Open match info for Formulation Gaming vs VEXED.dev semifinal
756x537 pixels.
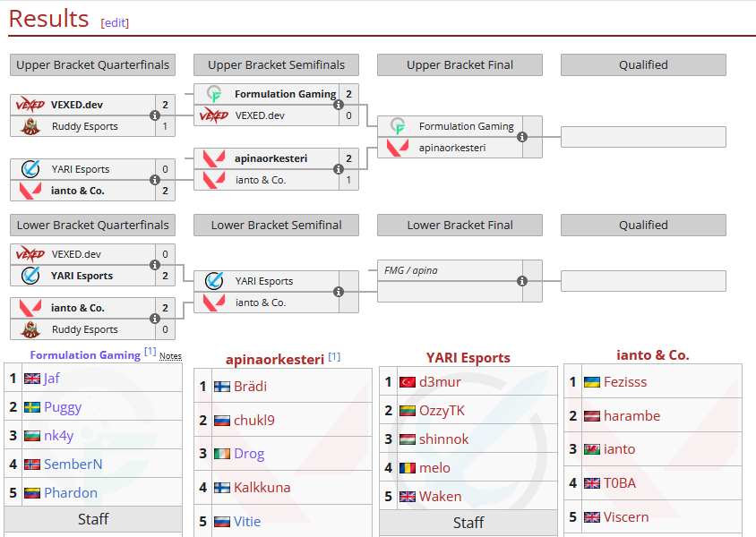[x=339, y=105]
